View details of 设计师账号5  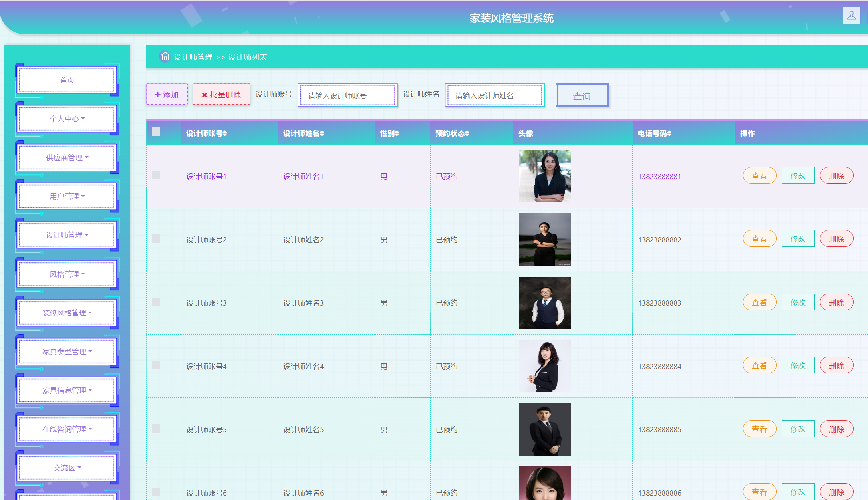(x=759, y=429)
